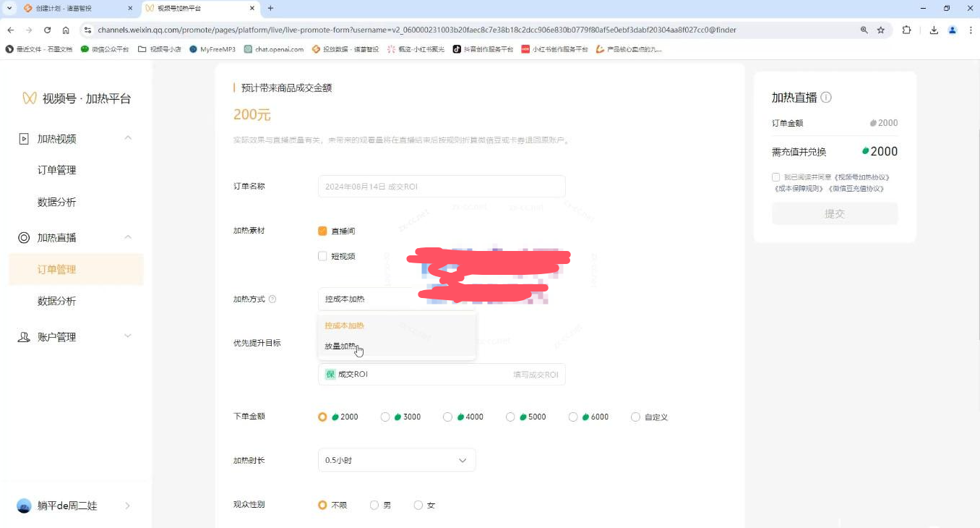Open the browser profile avatar icon
Viewport: 980px width, 528px height.
[x=953, y=30]
